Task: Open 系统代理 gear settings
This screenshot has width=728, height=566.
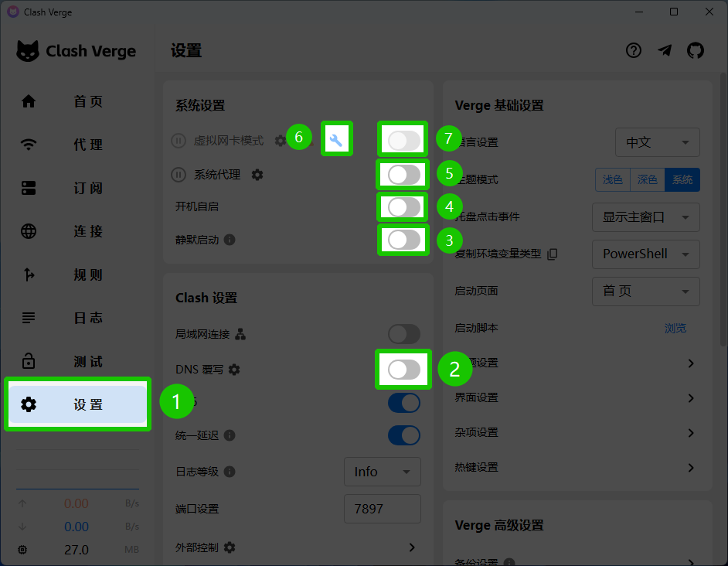Action: tap(257, 175)
